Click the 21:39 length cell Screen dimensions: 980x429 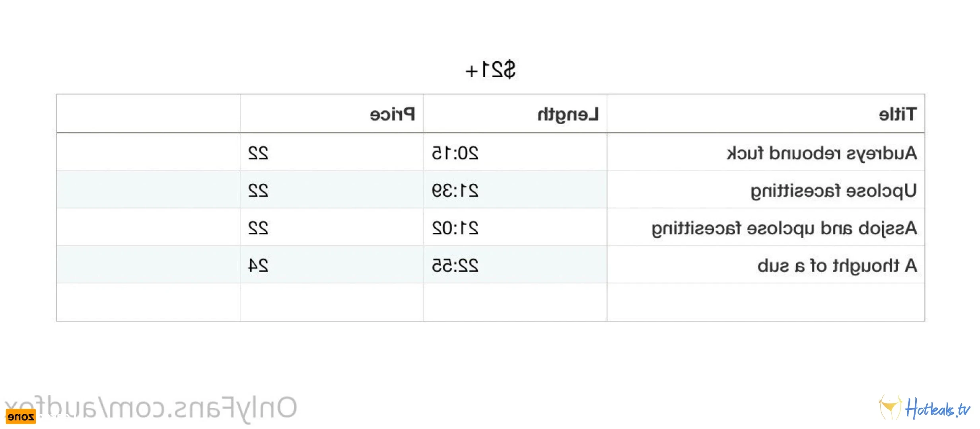(x=515, y=190)
